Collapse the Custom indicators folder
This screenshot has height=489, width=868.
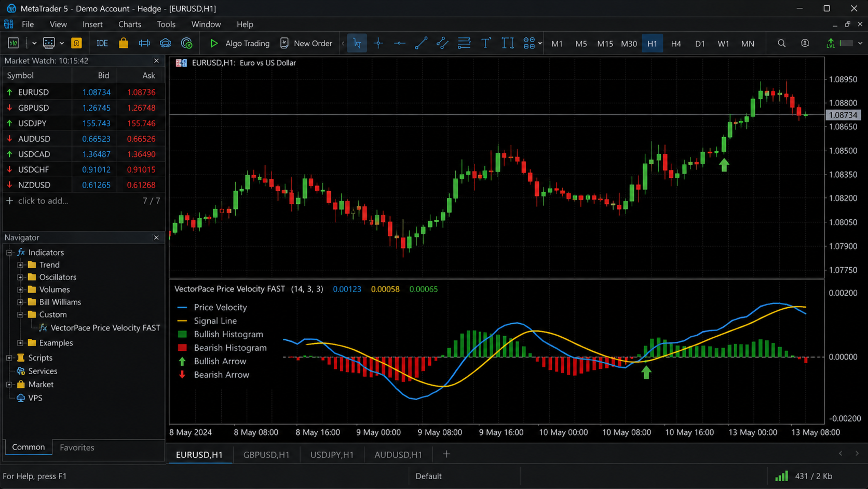20,315
